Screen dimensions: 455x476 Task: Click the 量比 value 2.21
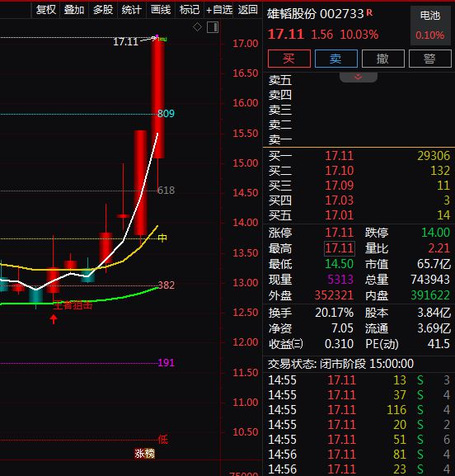439,248
